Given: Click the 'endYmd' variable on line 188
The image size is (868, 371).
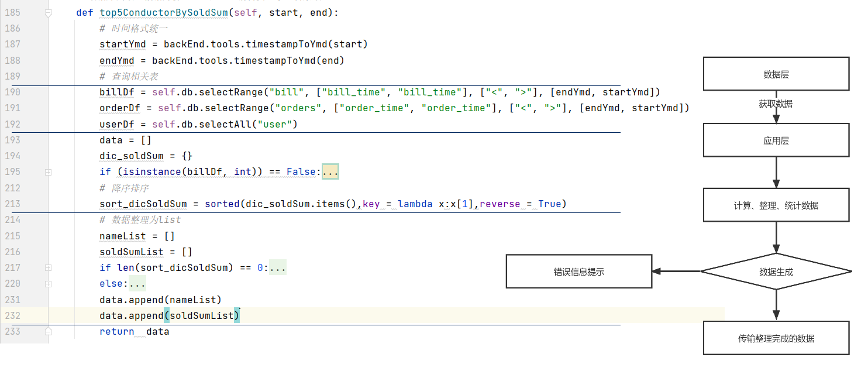Looking at the screenshot, I should (117, 60).
